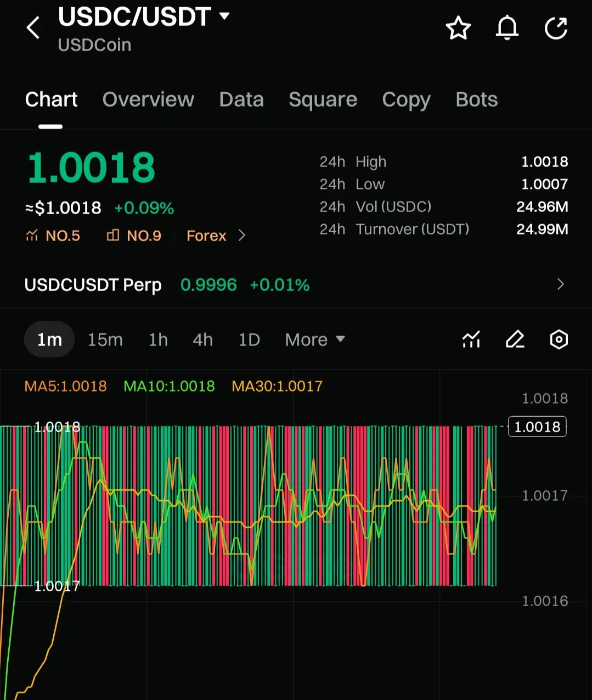Open chart indicators icon
Image resolution: width=592 pixels, height=700 pixels.
[471, 340]
